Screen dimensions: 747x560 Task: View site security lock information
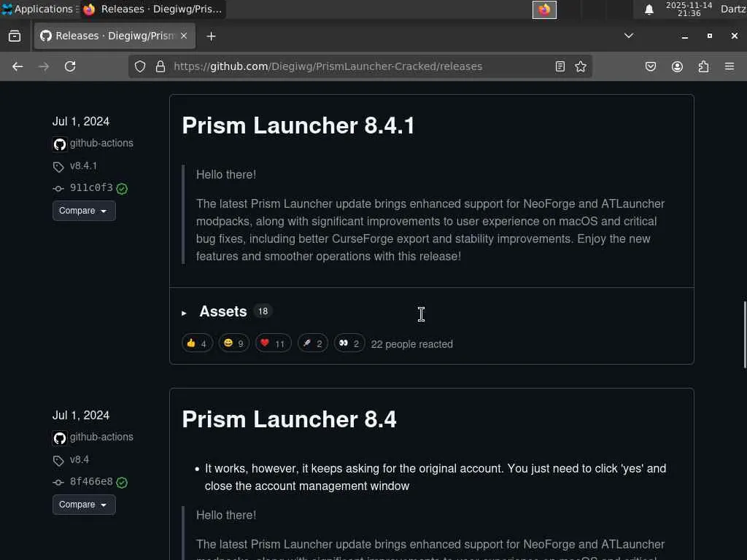pos(160,66)
